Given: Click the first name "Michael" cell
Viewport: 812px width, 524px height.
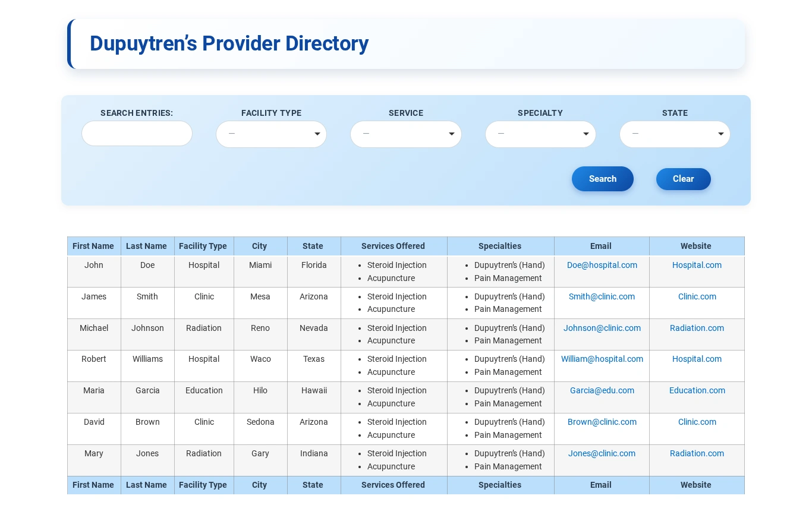Looking at the screenshot, I should tap(94, 334).
